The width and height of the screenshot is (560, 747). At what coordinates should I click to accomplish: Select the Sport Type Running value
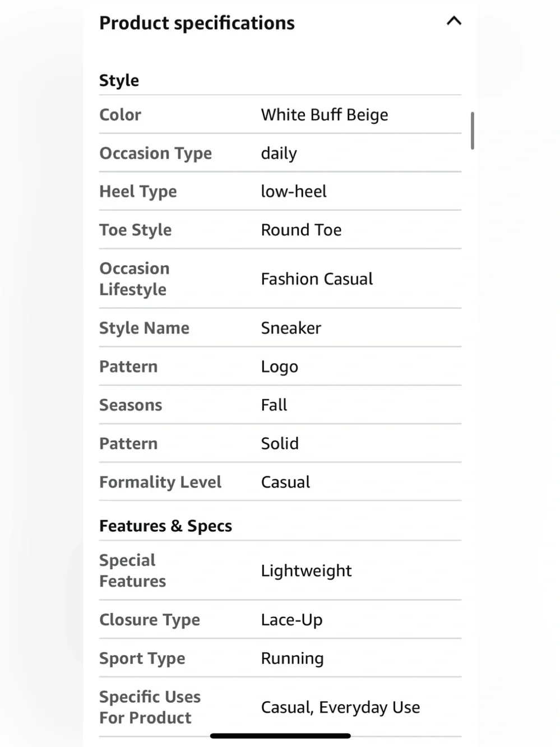click(x=292, y=658)
